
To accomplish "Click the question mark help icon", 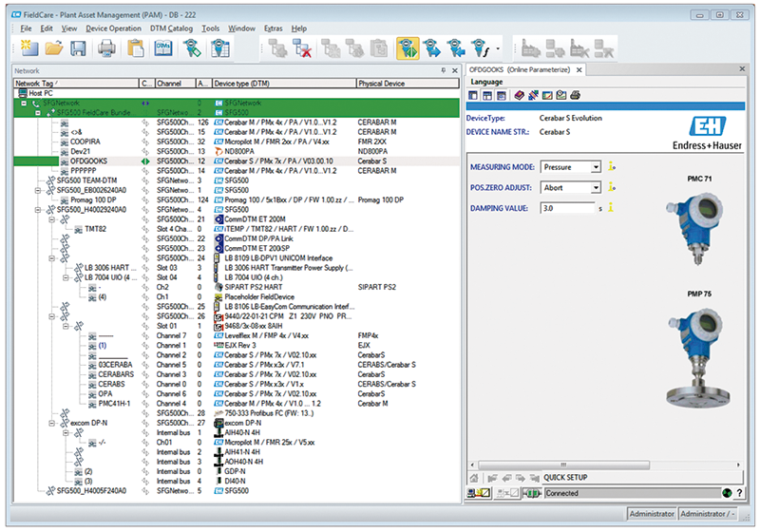I will coord(739,493).
